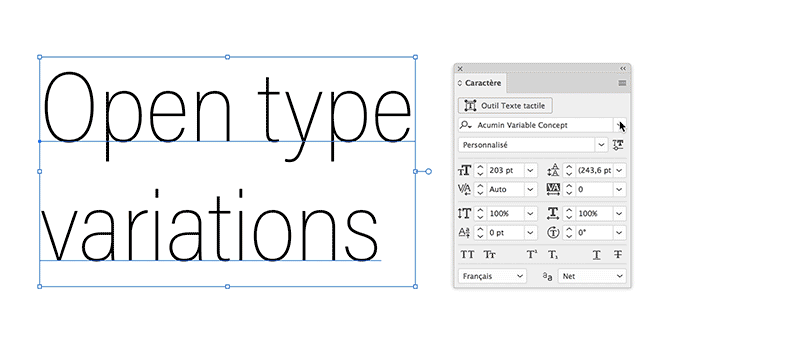This screenshot has width=800, height=360.
Task: Click the text frame's top-center handle
Action: pyautogui.click(x=228, y=57)
